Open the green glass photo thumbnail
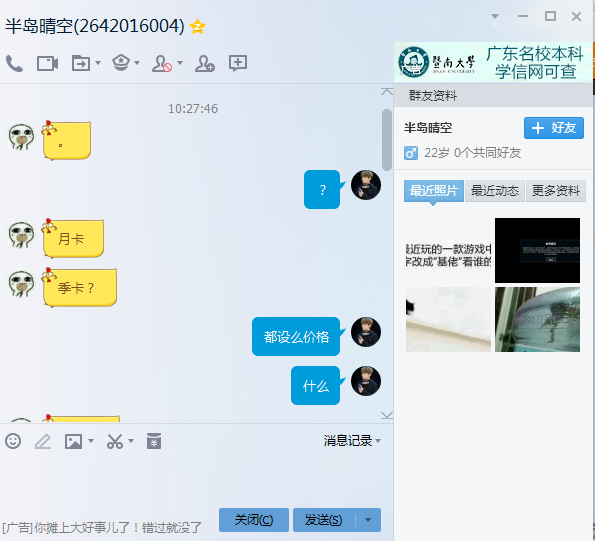The width and height of the screenshot is (595, 541). click(x=537, y=319)
